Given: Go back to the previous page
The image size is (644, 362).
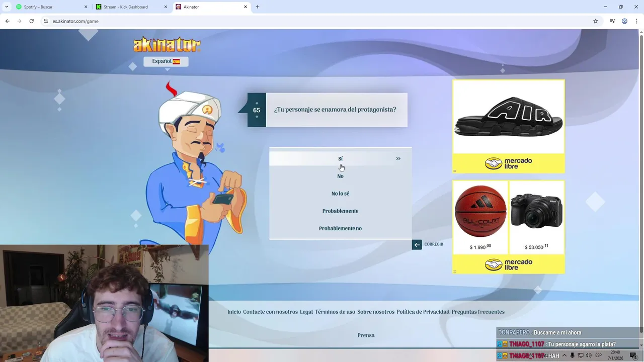Looking at the screenshot, I should tap(7, 21).
